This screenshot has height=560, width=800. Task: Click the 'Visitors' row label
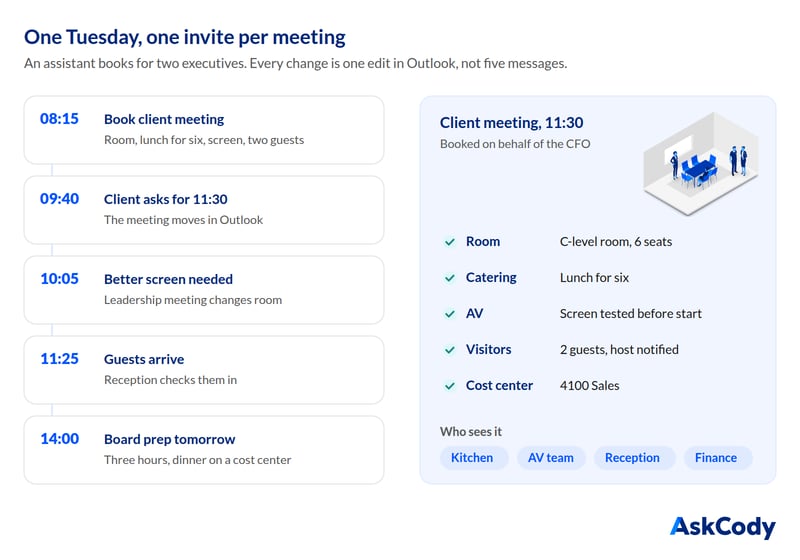pyautogui.click(x=488, y=350)
